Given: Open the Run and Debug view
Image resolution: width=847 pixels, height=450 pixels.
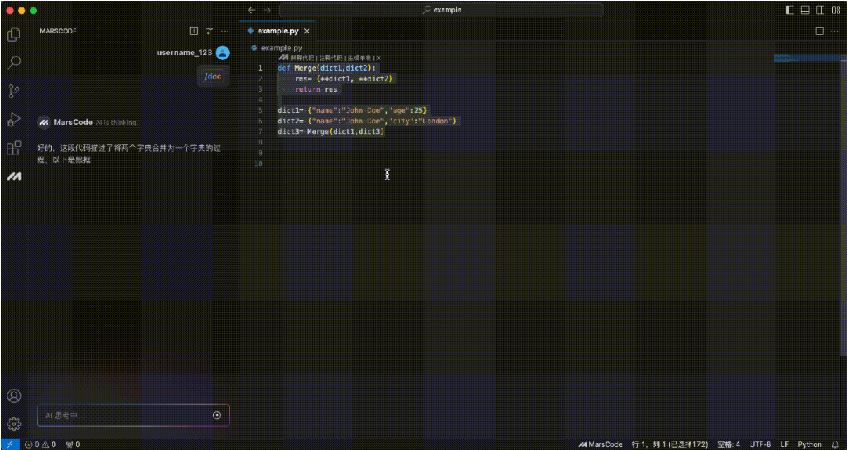Looking at the screenshot, I should [x=14, y=119].
